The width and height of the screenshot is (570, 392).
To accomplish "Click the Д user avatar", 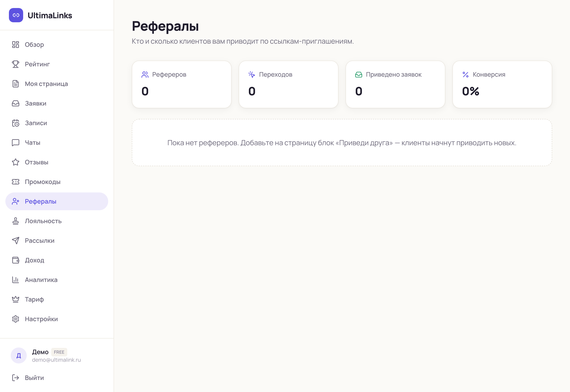I will pos(19,355).
